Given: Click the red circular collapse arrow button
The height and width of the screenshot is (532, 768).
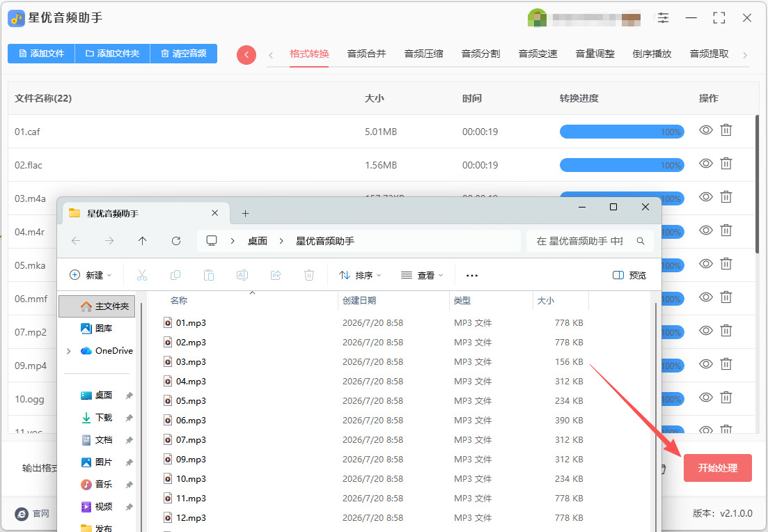Looking at the screenshot, I should [x=246, y=55].
